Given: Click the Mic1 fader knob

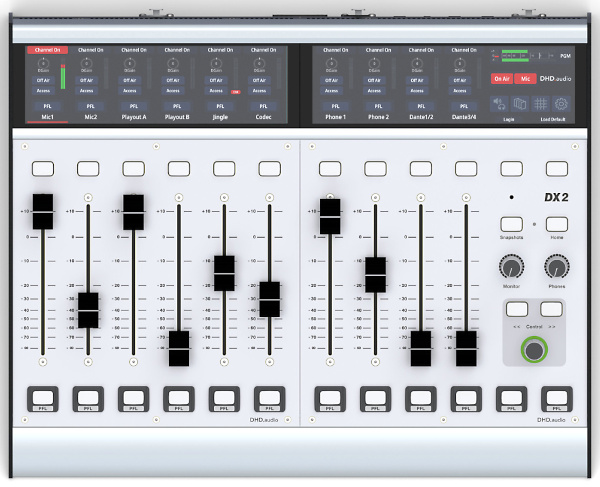Looking at the screenshot, I should click(43, 212).
